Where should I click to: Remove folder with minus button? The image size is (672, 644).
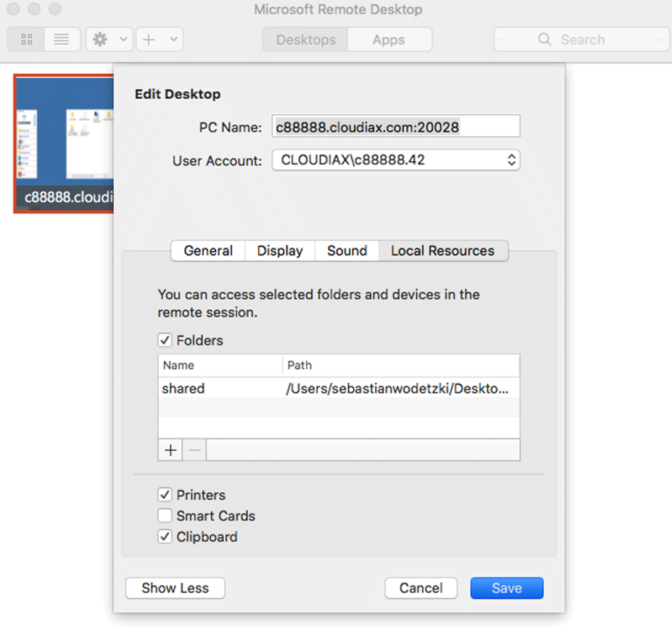[x=194, y=450]
